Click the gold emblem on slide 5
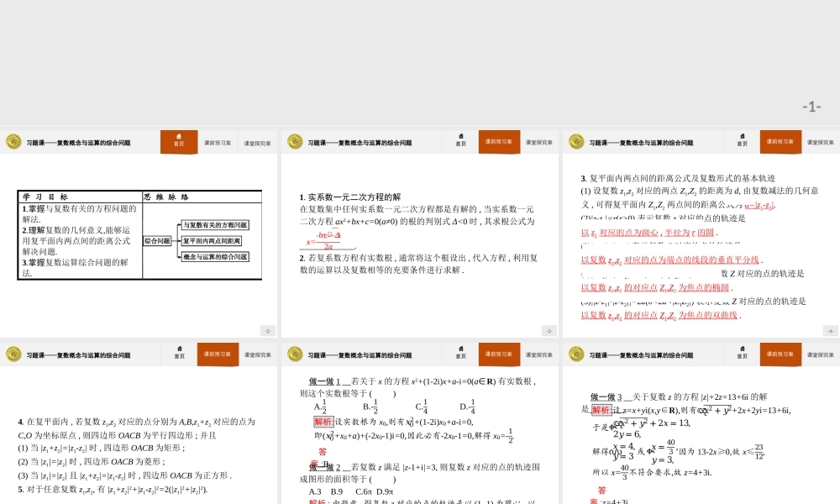This screenshot has height=504, width=840. 13,354
